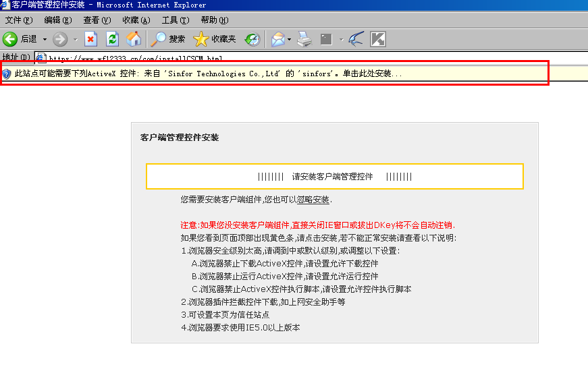Open the Favorites (收藏夹) star button
This screenshot has height=373, width=588.
point(215,39)
